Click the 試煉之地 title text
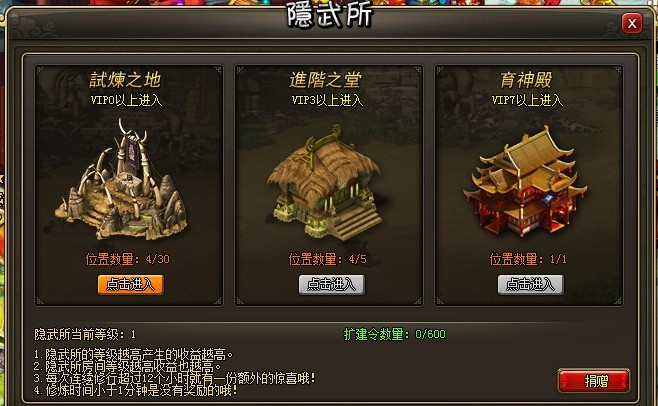Viewport: 658px width, 406px height. [x=125, y=80]
